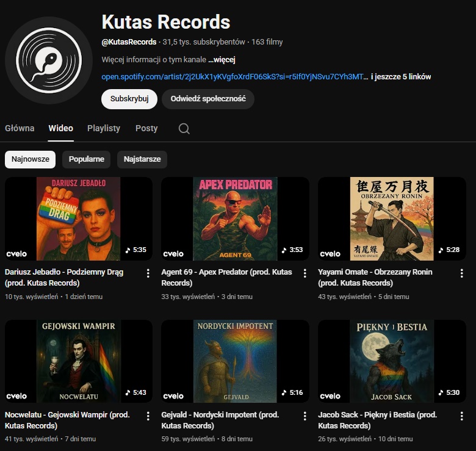This screenshot has height=451, width=476.
Task: Open more options for Obrzezany Ronin video
Action: [461, 273]
